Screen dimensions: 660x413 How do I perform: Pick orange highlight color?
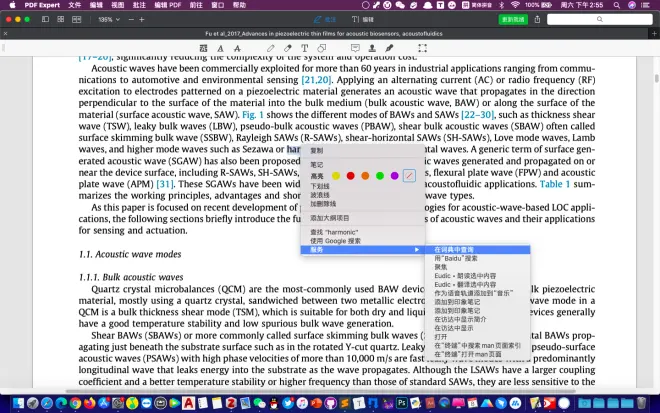tap(365, 176)
